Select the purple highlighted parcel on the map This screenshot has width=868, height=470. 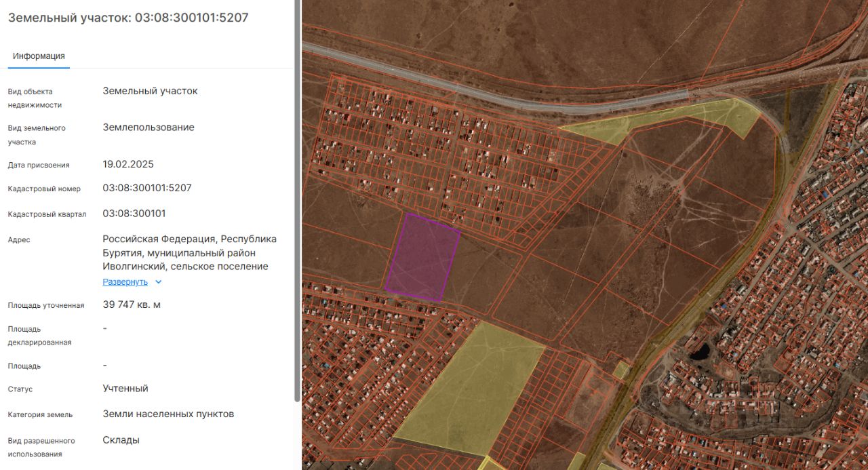pos(424,258)
